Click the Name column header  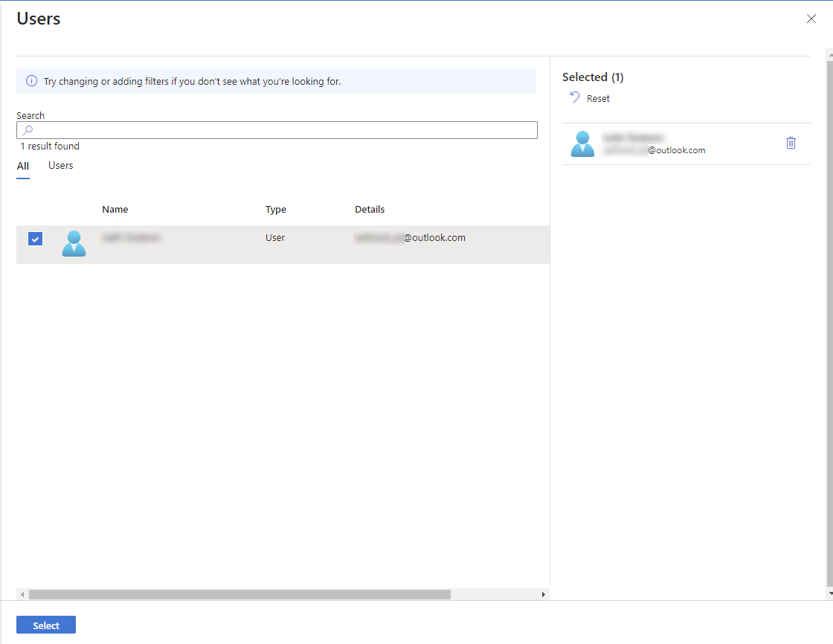[115, 210]
